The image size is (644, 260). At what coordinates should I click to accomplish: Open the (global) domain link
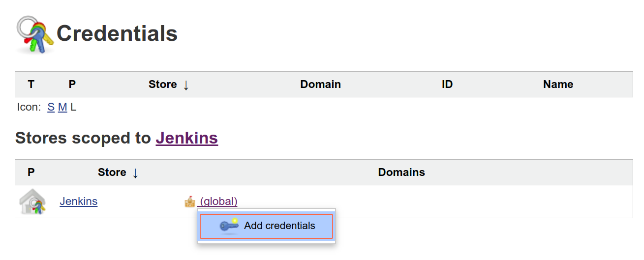tap(218, 202)
